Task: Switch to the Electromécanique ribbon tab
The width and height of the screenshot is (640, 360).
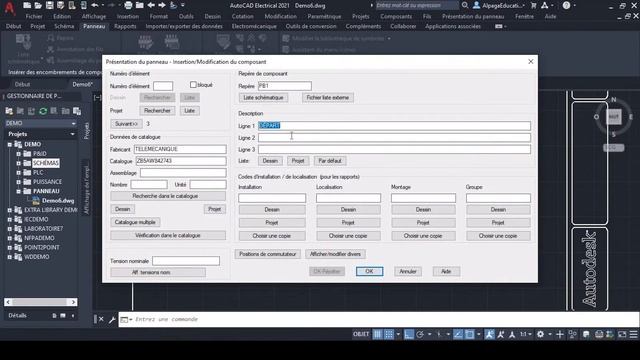Action: coord(254,26)
